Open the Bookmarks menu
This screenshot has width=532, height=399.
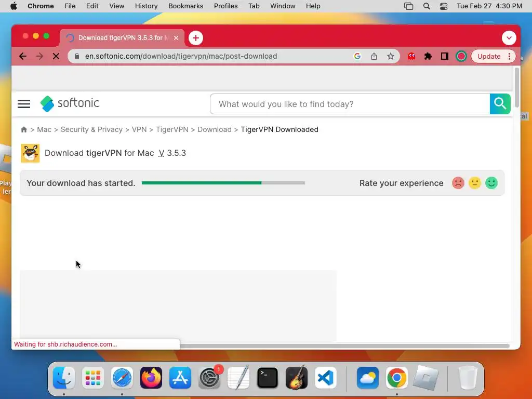185,6
